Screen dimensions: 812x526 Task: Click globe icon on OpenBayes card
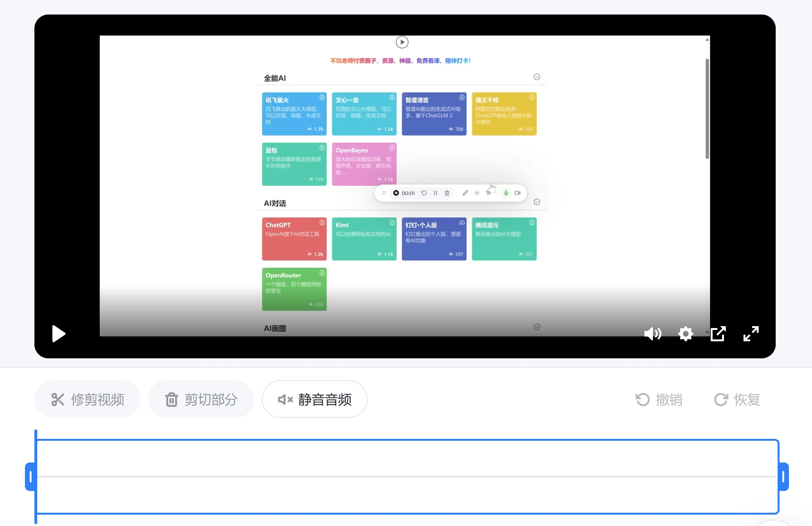[x=392, y=148]
